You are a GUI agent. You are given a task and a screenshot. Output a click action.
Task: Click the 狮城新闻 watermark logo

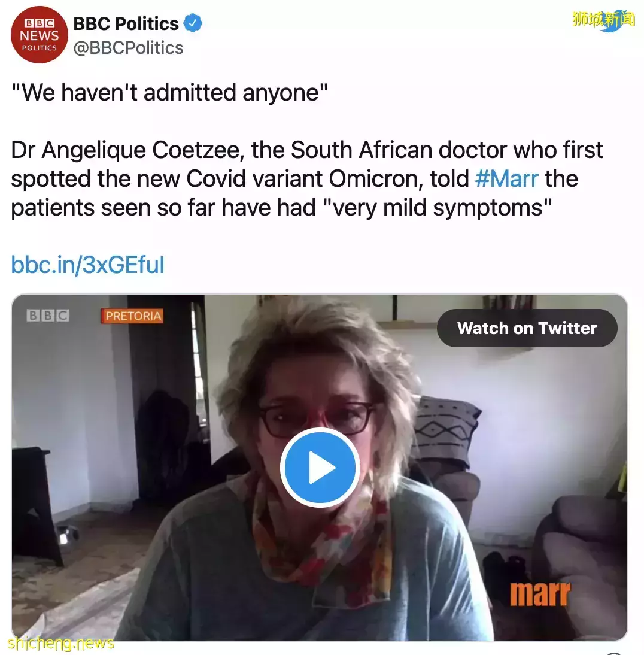click(603, 19)
